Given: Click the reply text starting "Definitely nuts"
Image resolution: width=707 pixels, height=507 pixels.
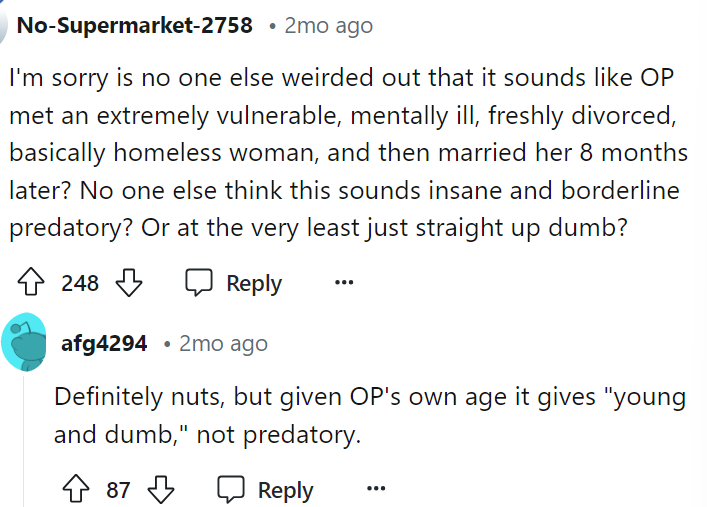Looking at the screenshot, I should click(370, 416).
